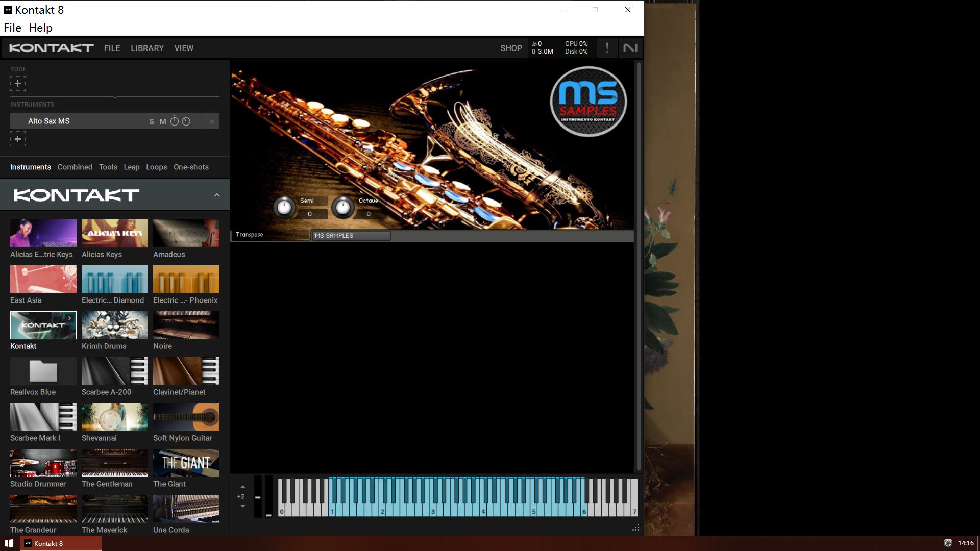980x551 pixels.
Task: Click the KONTAKT logo in header
Action: 51,48
